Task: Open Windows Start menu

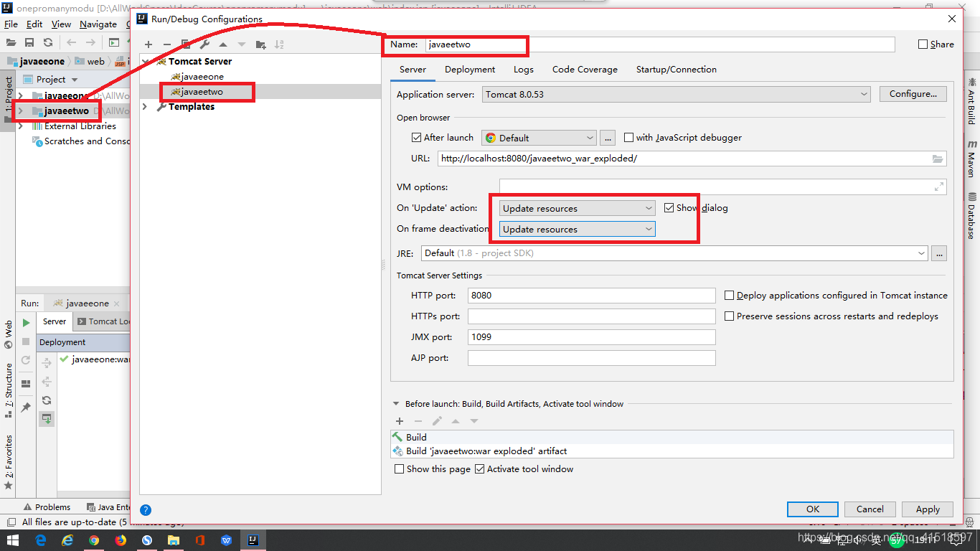Action: pos(14,540)
